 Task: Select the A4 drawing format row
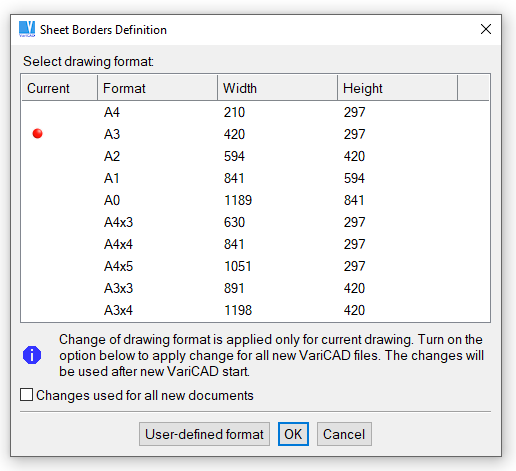pyautogui.click(x=255, y=112)
